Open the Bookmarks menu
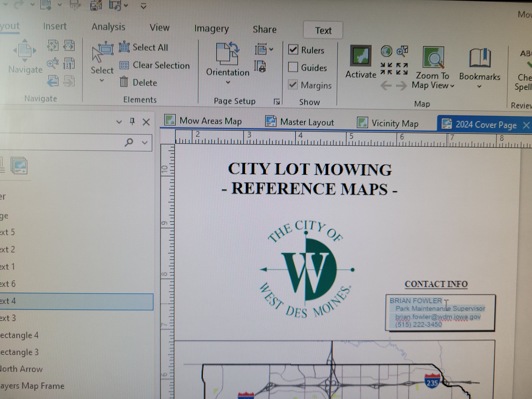This screenshot has width=532, height=399. click(480, 68)
